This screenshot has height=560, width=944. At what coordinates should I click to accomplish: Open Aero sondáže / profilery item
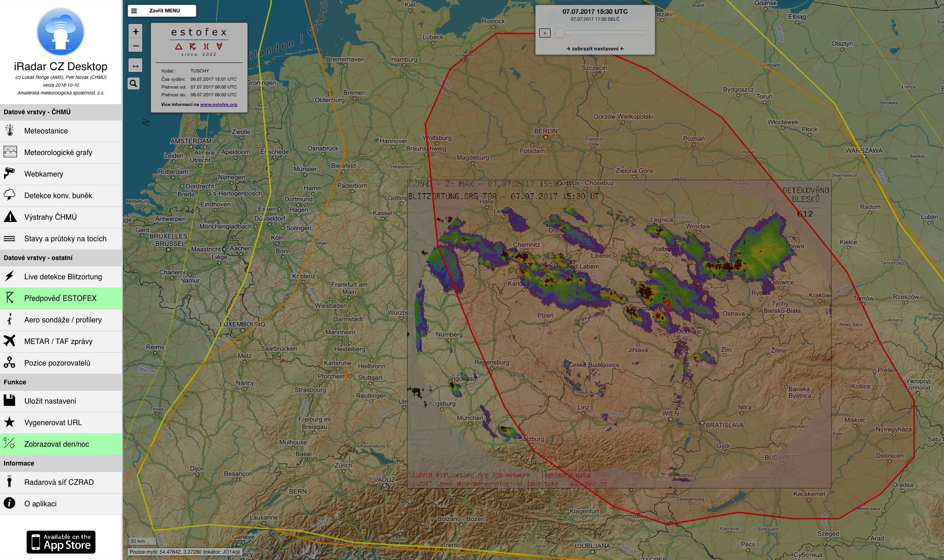pyautogui.click(x=61, y=320)
